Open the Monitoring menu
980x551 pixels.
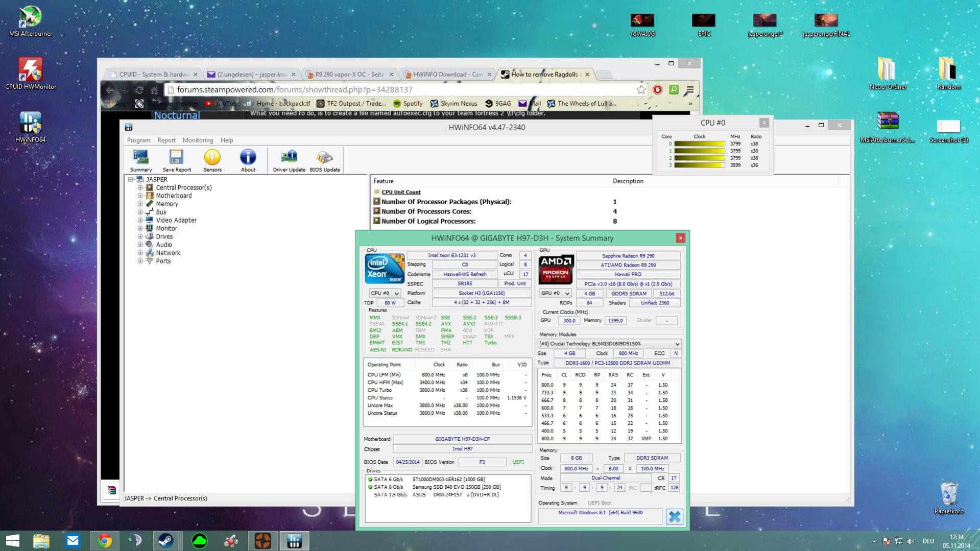click(x=198, y=140)
